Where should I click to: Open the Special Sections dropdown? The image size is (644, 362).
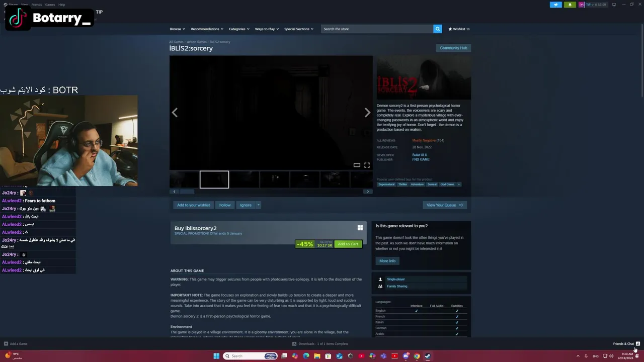click(x=299, y=29)
